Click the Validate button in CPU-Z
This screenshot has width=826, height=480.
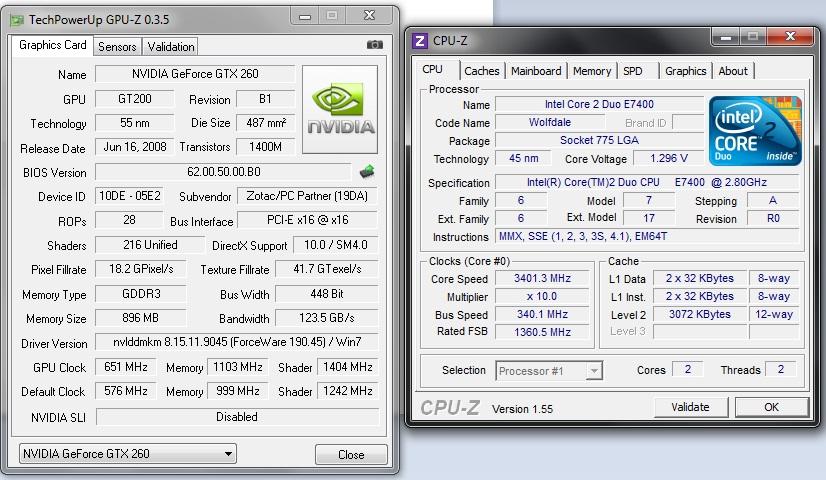click(x=690, y=407)
